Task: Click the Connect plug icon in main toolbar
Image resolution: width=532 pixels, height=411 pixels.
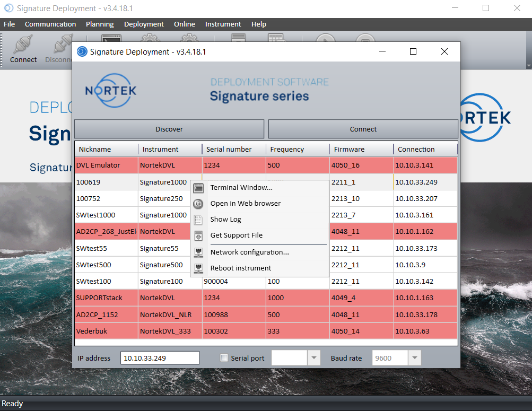Action: (x=23, y=43)
